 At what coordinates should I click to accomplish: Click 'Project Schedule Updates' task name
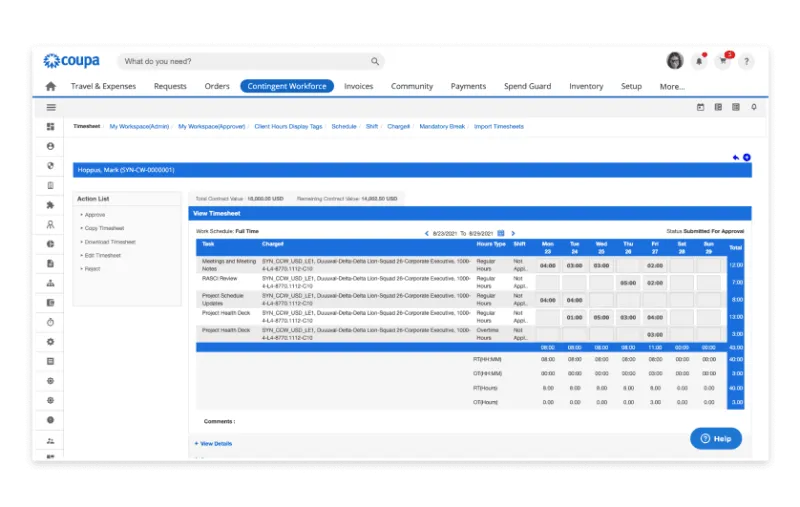tap(223, 299)
